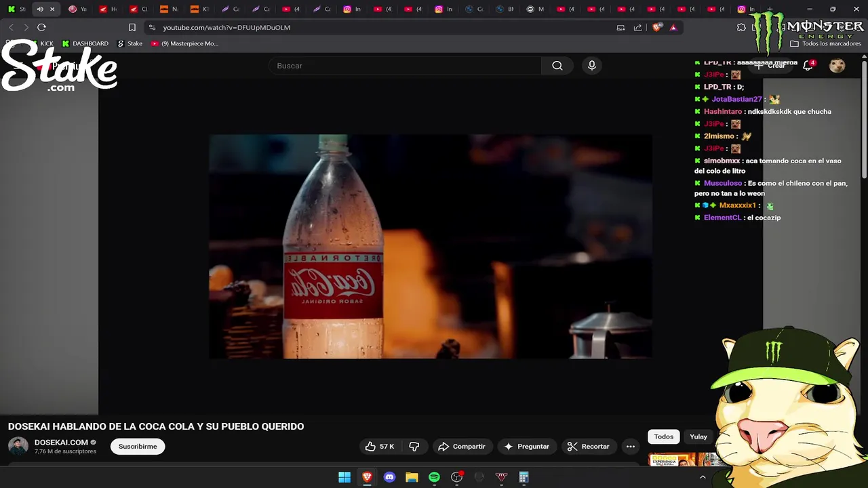Open the YouTube notifications bell
This screenshot has height=488, width=868.
click(808, 65)
